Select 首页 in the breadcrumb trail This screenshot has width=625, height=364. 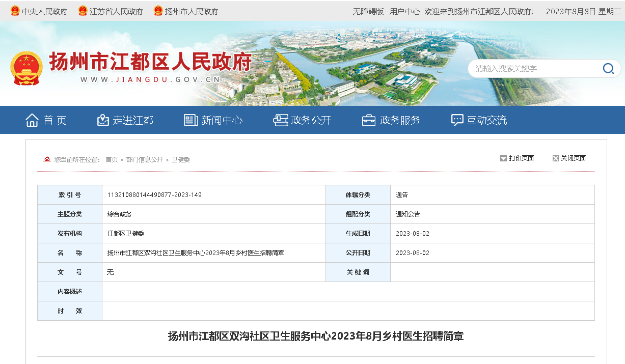click(112, 160)
